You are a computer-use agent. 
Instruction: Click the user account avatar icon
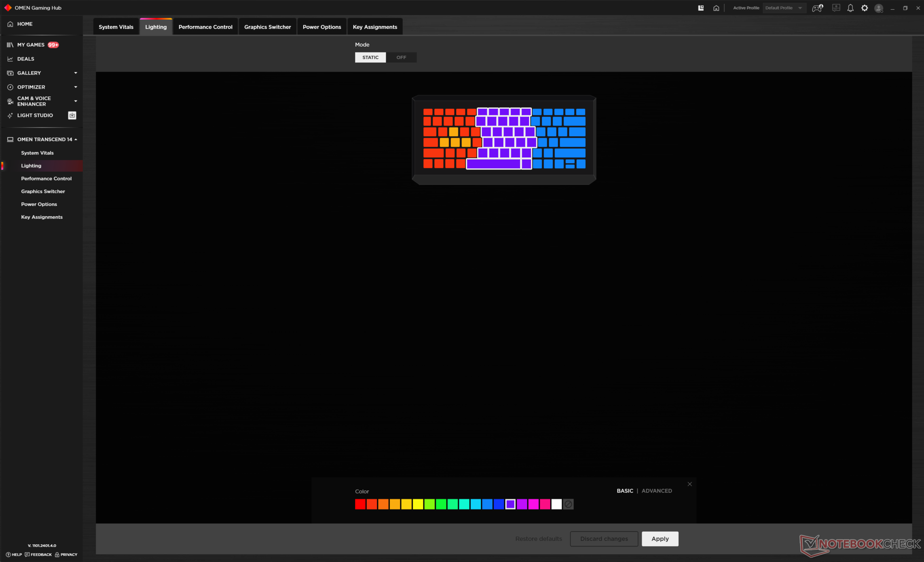coord(879,8)
